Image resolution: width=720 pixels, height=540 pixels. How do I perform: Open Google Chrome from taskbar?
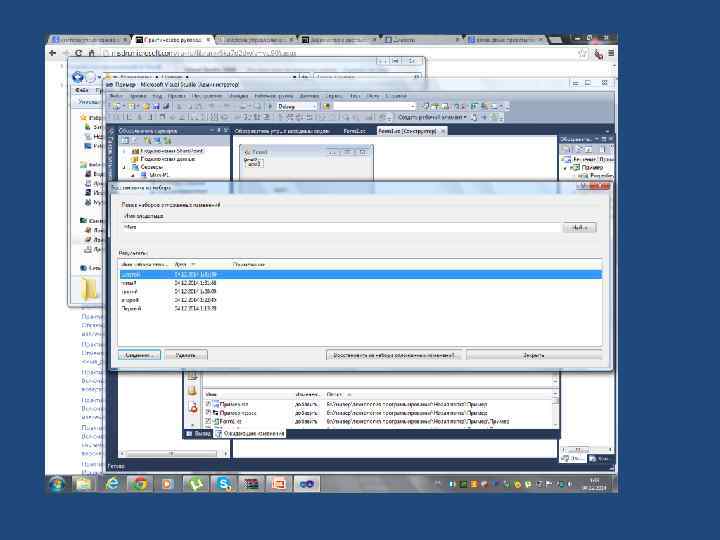pyautogui.click(x=140, y=484)
